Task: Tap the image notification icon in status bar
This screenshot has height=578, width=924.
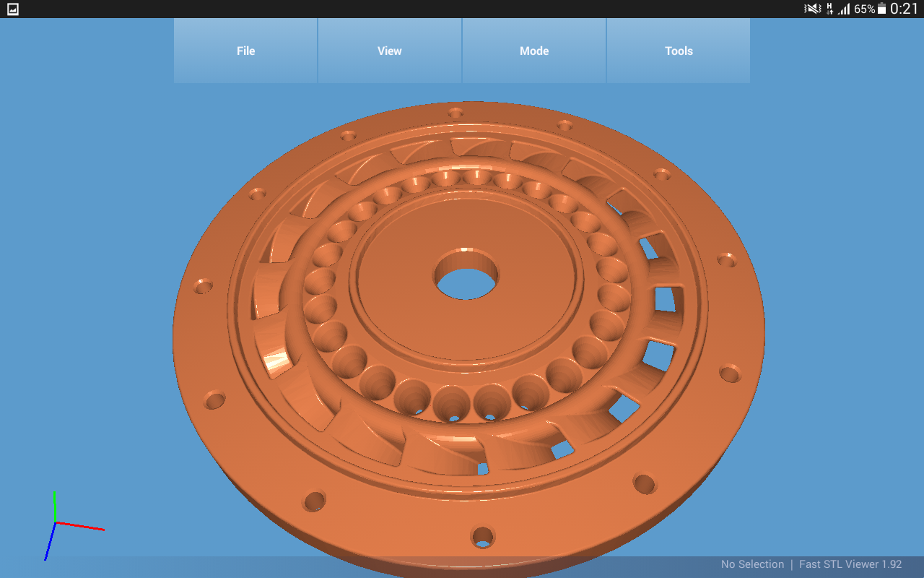Action: click(12, 9)
